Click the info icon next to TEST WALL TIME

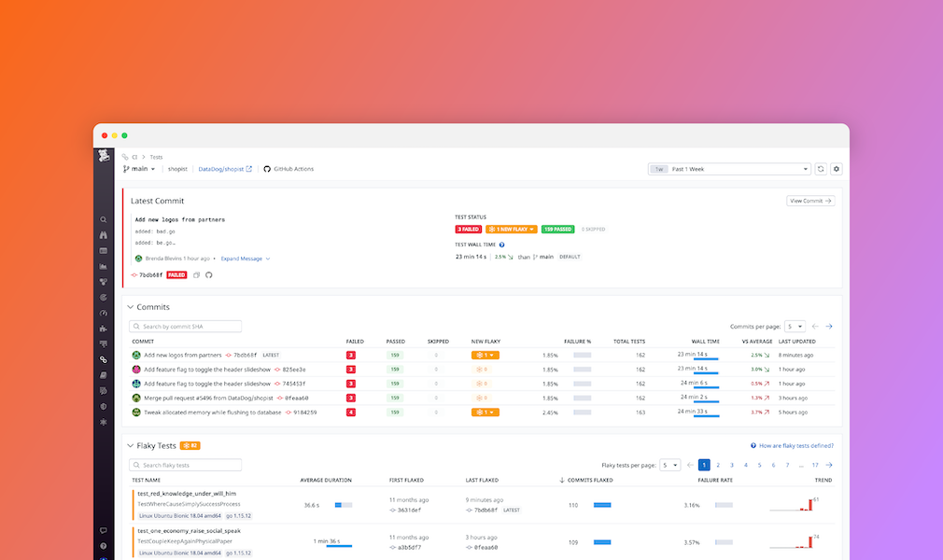point(501,244)
